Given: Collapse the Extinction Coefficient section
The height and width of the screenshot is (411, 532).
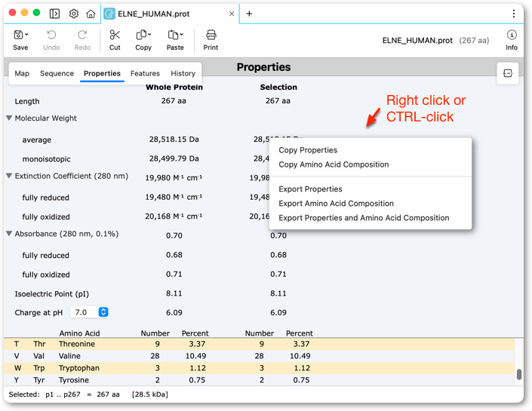Looking at the screenshot, I should (9, 176).
